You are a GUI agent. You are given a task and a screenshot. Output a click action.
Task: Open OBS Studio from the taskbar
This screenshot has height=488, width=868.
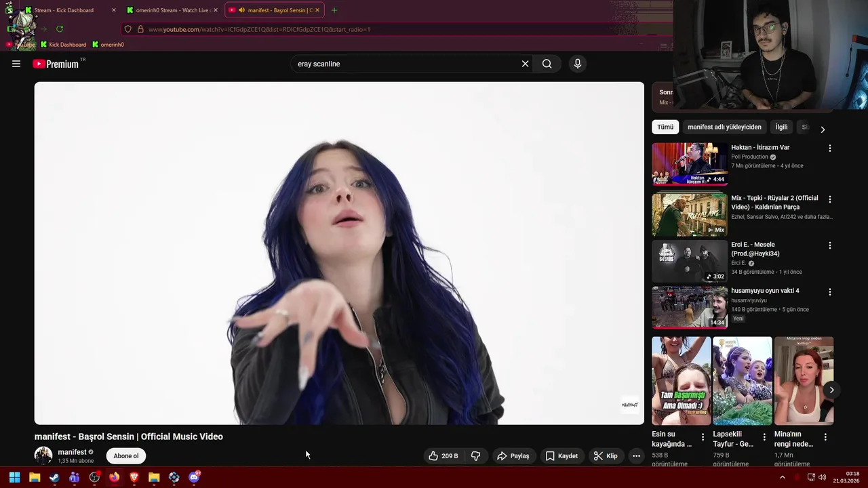[94, 477]
